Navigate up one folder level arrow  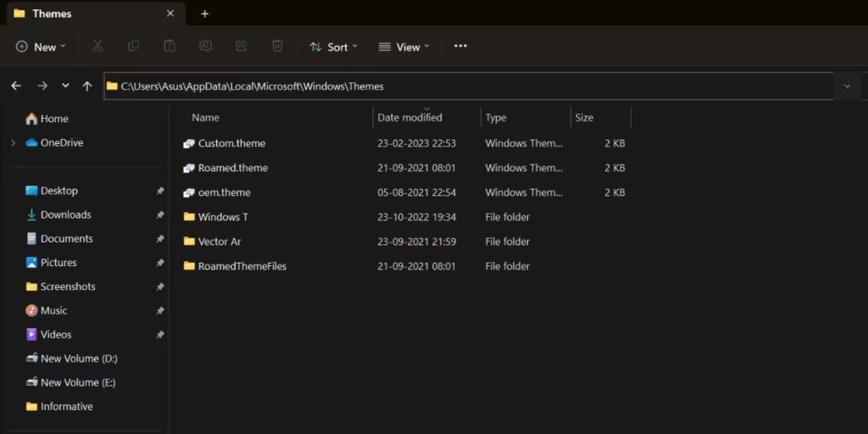(x=87, y=86)
